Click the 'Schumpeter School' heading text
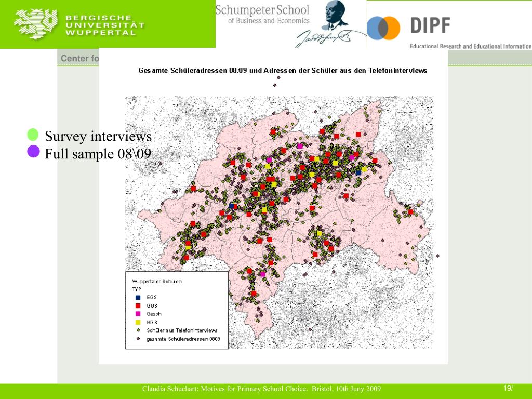Image resolution: width=532 pixels, height=399 pixels. (x=262, y=10)
